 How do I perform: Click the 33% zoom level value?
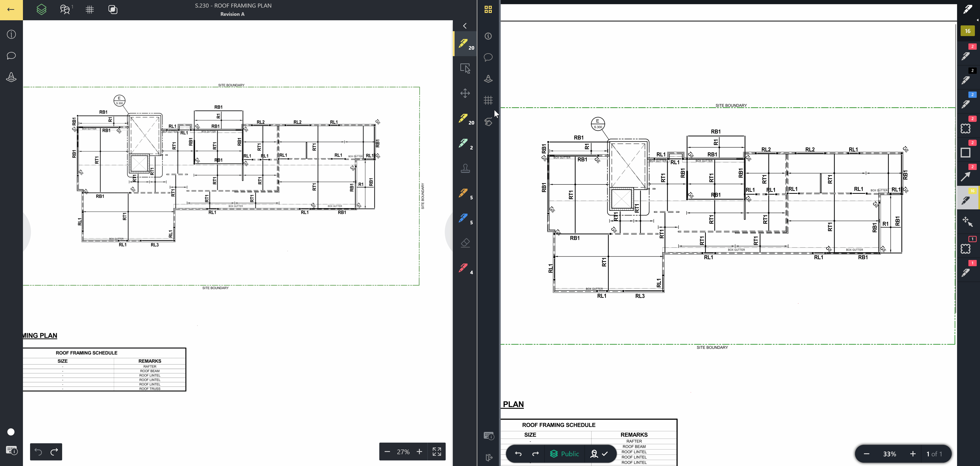click(889, 454)
